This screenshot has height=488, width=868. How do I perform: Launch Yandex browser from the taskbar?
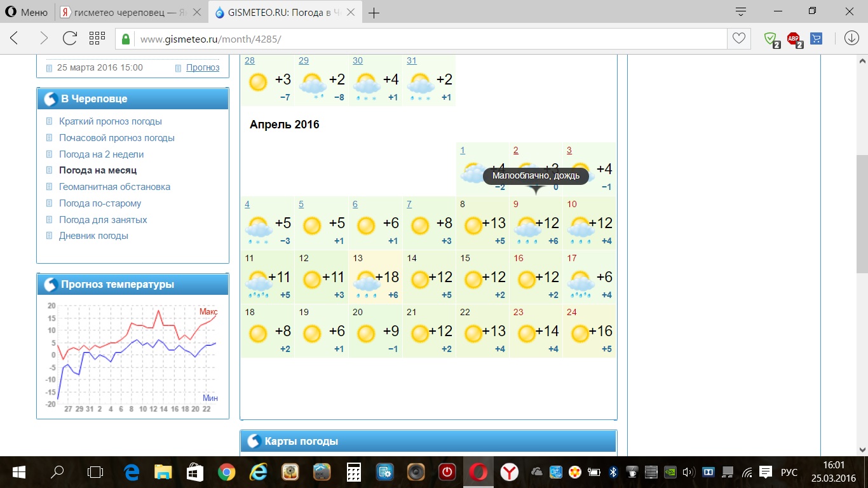(x=509, y=472)
